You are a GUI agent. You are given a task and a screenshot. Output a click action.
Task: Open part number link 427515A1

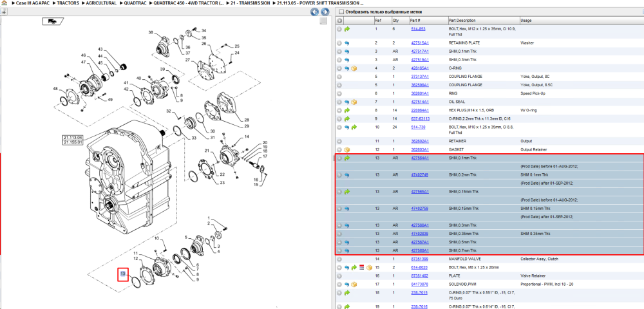[x=420, y=42]
